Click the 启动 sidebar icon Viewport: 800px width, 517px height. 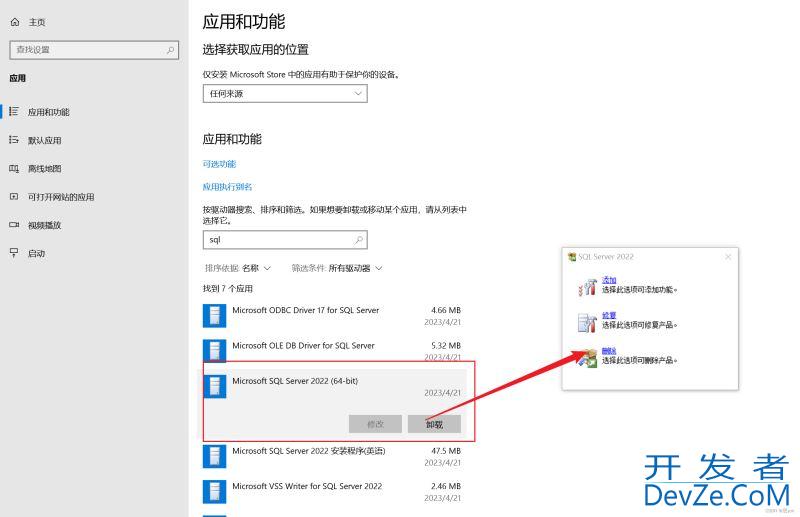[14, 253]
